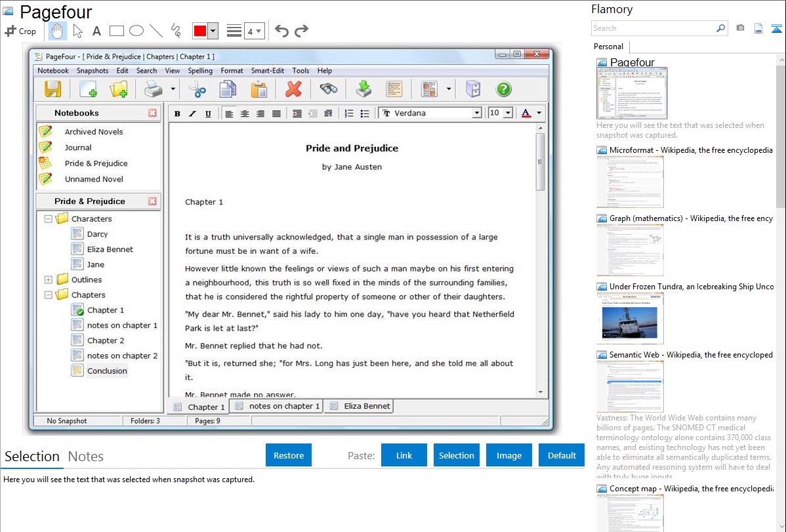786x532 pixels.
Task: Choose the arrow pointer tool
Action: click(77, 31)
